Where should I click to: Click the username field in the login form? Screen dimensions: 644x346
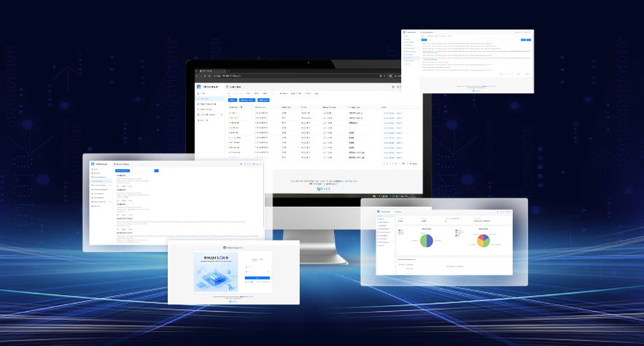257,267
